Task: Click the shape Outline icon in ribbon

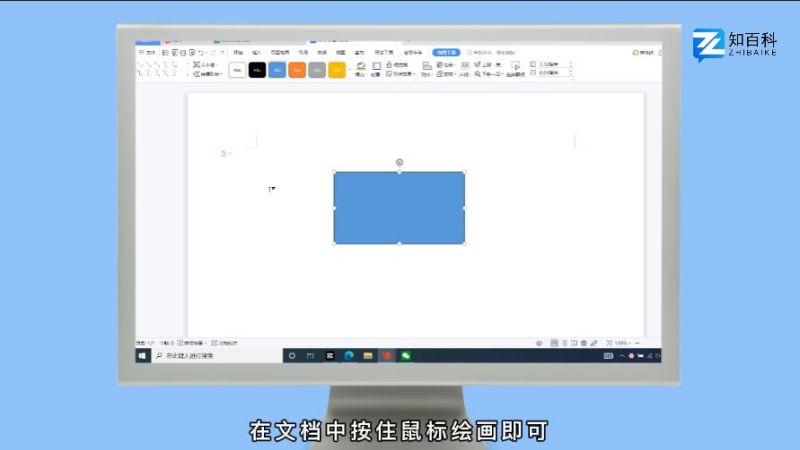Action: tap(376, 67)
